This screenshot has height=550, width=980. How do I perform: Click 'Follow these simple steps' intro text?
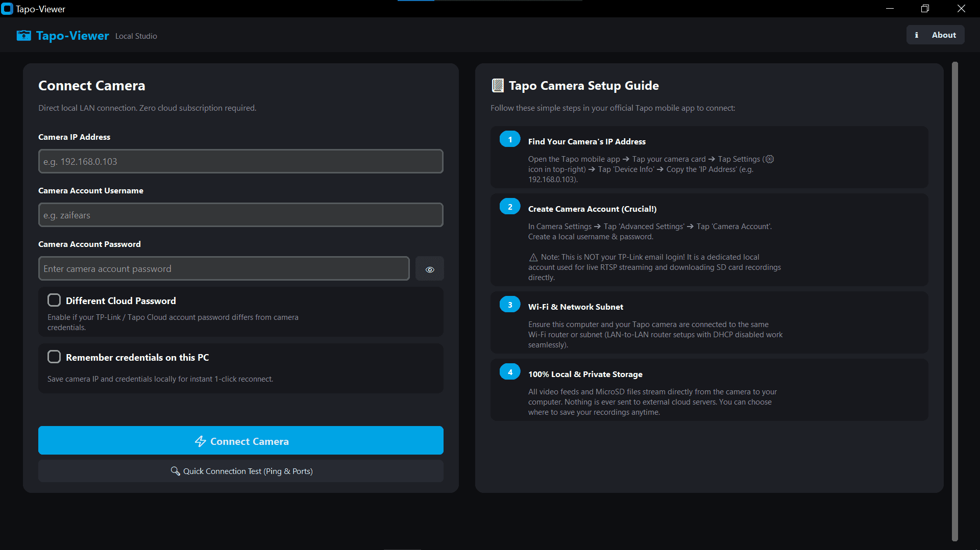(x=613, y=108)
